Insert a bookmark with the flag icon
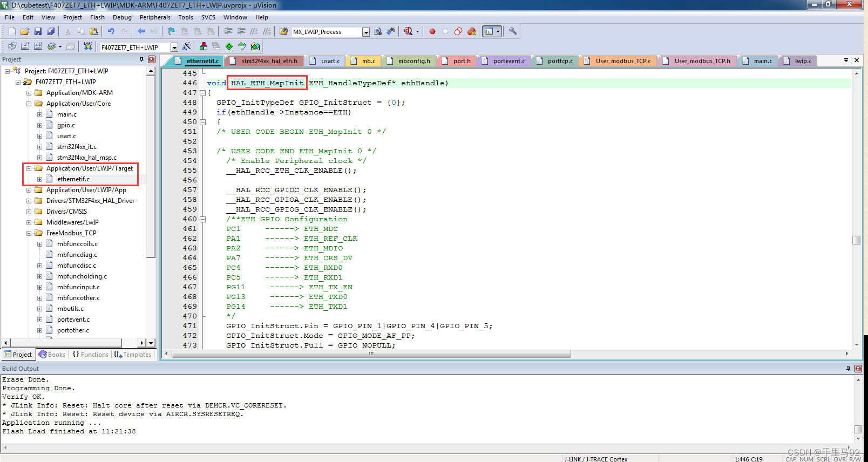Image resolution: width=868 pixels, height=462 pixels. (x=171, y=31)
